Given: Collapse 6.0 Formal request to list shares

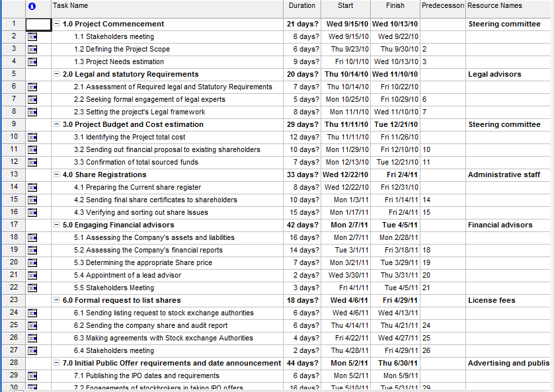Looking at the screenshot, I should [x=57, y=301].
